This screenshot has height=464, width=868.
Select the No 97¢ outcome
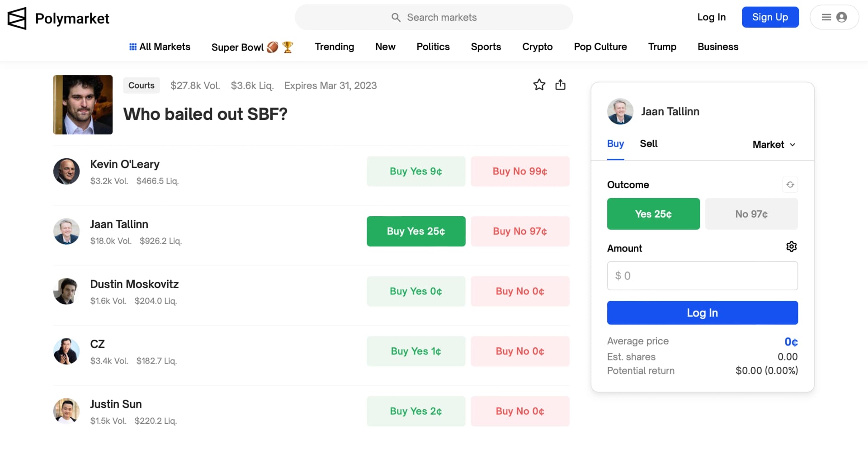pyautogui.click(x=751, y=214)
